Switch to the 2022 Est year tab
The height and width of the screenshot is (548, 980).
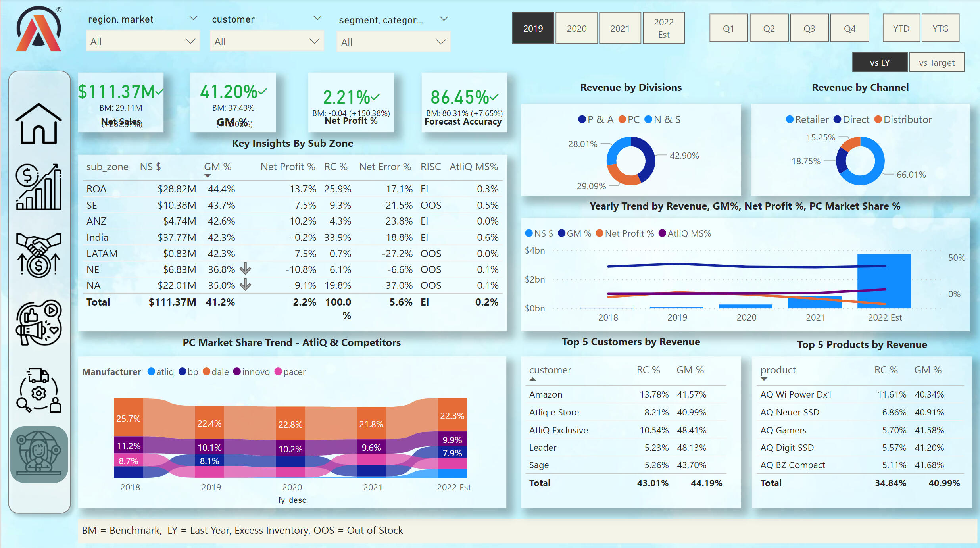(x=663, y=29)
